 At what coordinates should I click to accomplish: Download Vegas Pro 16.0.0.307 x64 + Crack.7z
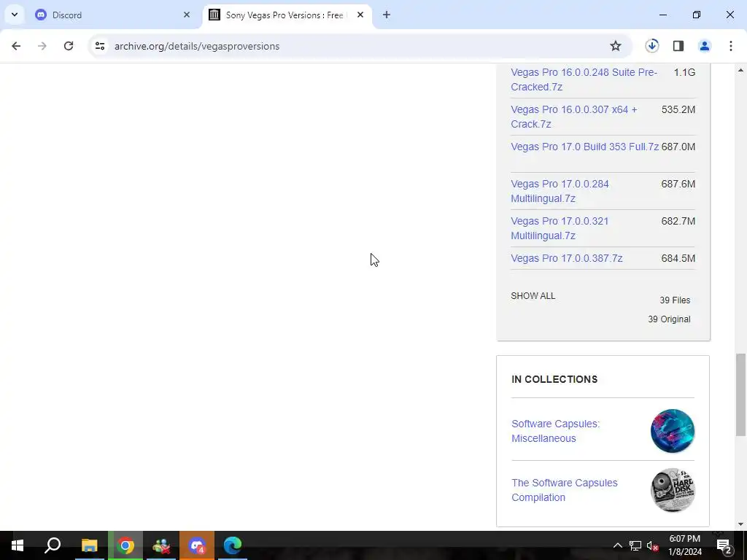[x=573, y=117]
